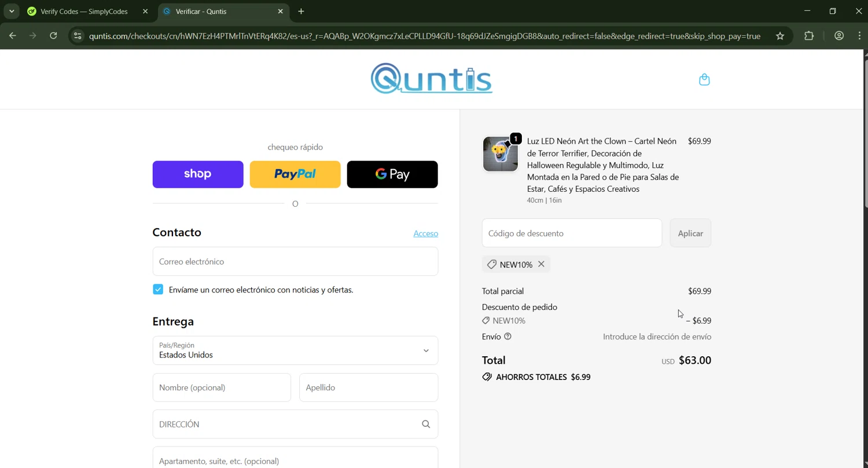Click the 40cm | 16in variant text
The width and height of the screenshot is (868, 468).
click(545, 200)
